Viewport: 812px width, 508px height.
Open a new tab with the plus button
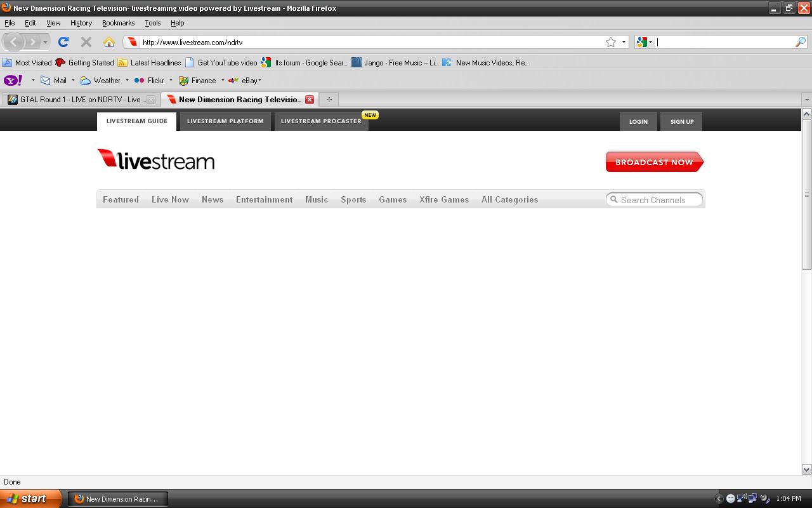(329, 100)
